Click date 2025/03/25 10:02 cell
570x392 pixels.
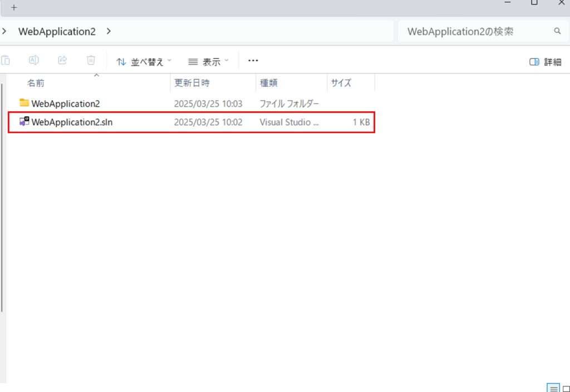[x=208, y=122]
